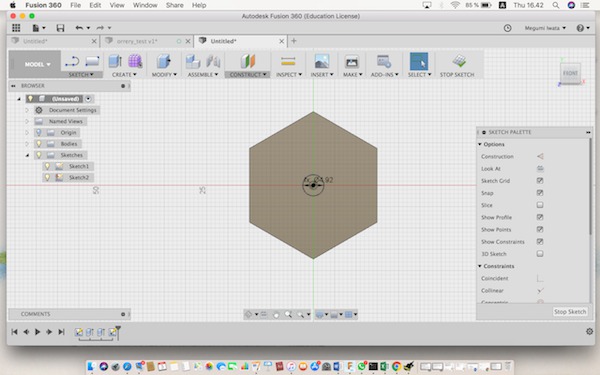Open Megumi Iwata account dropdown

[x=545, y=28]
